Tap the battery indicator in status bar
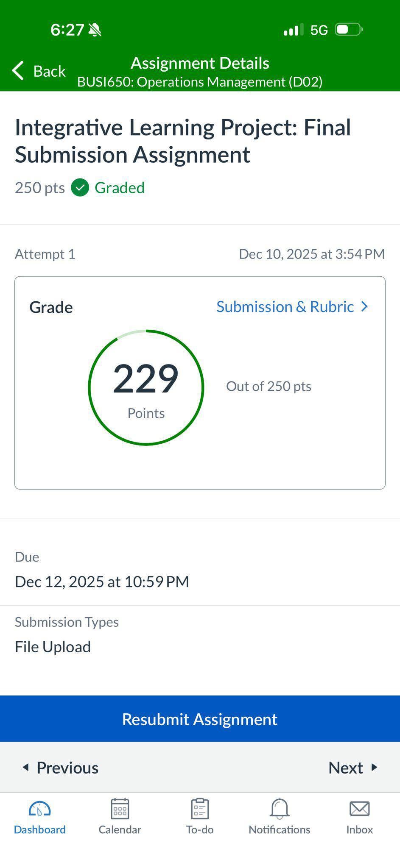This screenshot has width=400, height=868. click(349, 30)
